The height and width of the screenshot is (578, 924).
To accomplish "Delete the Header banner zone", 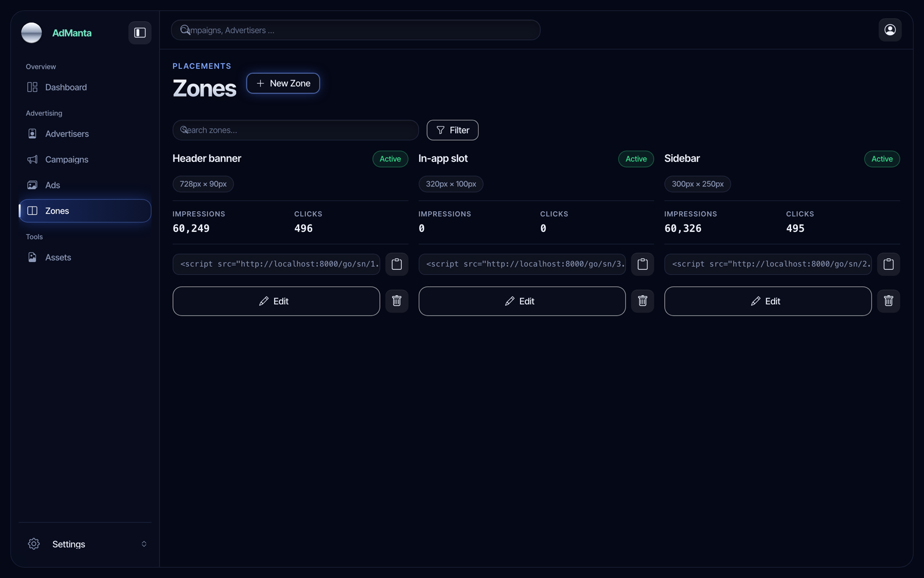I will pyautogui.click(x=397, y=301).
